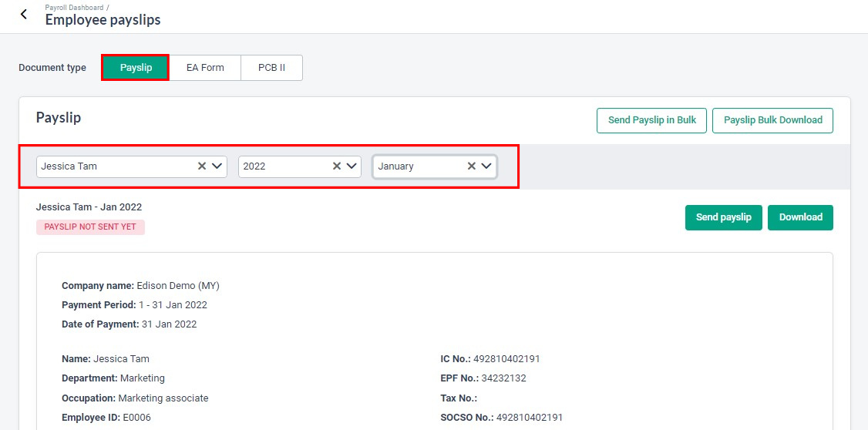Click the Payment Period 1 - 31 Jan 2022 text
868x430 pixels.
(135, 305)
